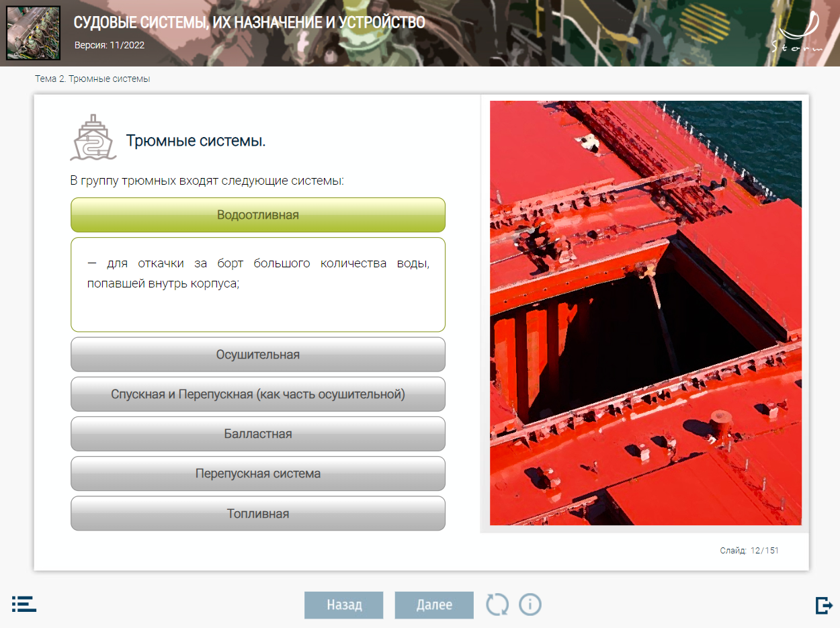Open the info icon
Viewport: 840px width, 628px height.
[x=530, y=604]
